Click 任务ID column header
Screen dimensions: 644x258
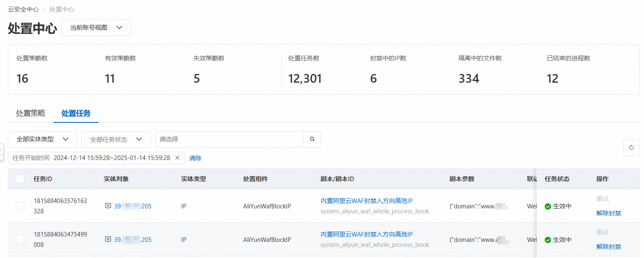[x=43, y=179]
